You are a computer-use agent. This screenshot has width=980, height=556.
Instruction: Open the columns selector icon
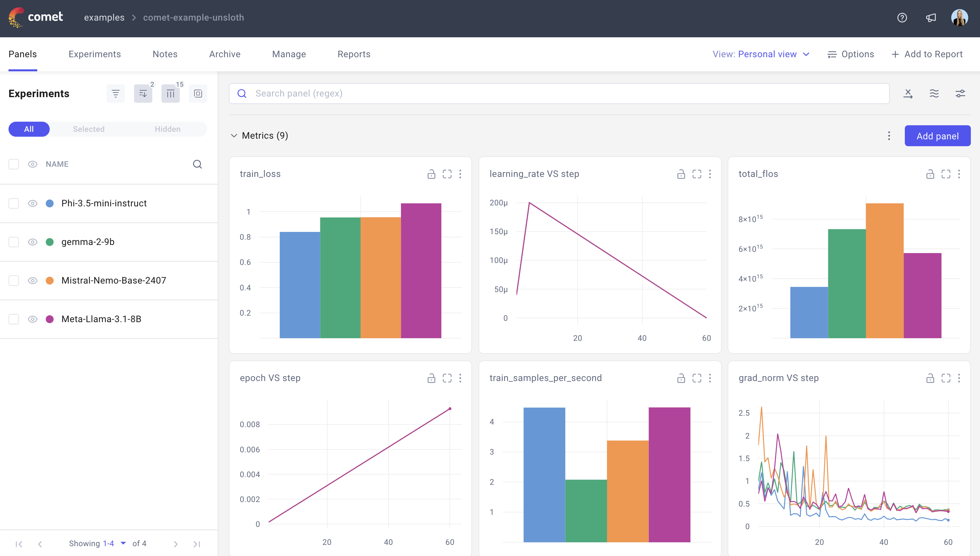coord(171,94)
